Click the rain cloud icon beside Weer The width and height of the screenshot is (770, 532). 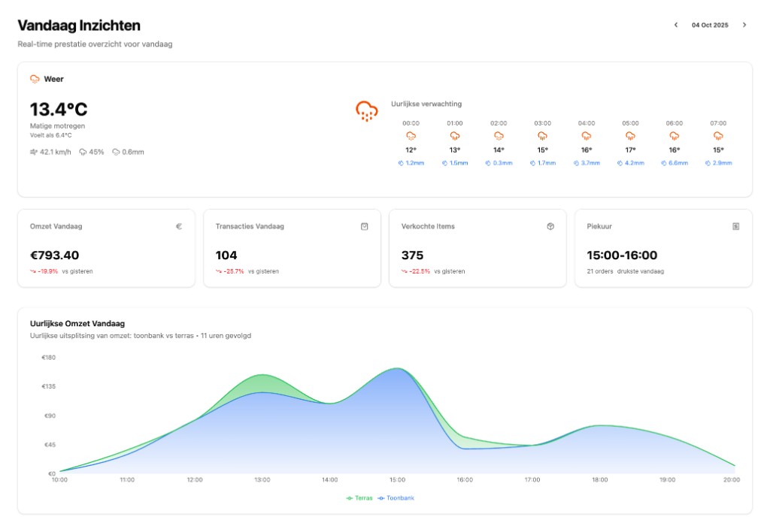tap(35, 79)
